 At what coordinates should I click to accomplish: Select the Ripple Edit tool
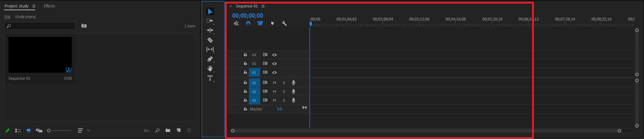(x=210, y=30)
